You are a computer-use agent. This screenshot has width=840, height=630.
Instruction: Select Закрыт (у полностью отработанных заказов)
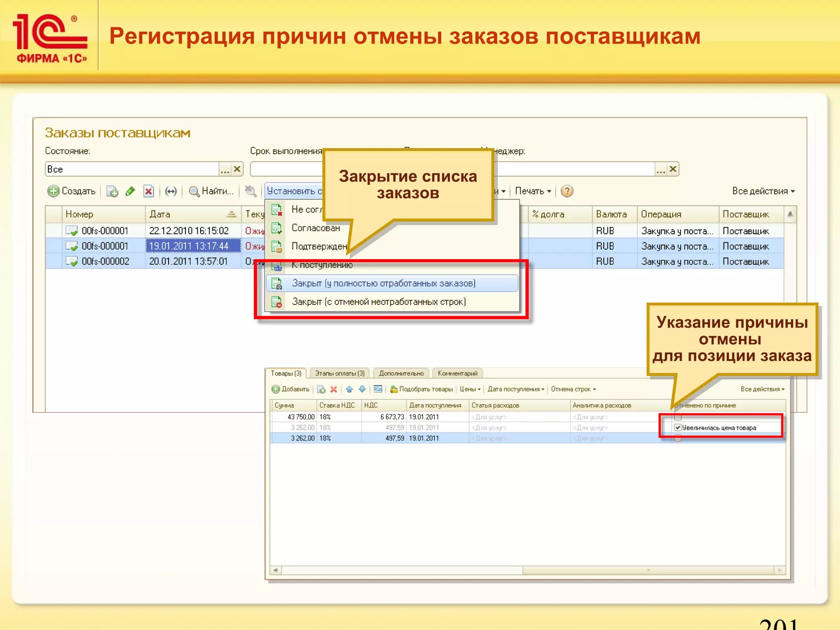(392, 283)
